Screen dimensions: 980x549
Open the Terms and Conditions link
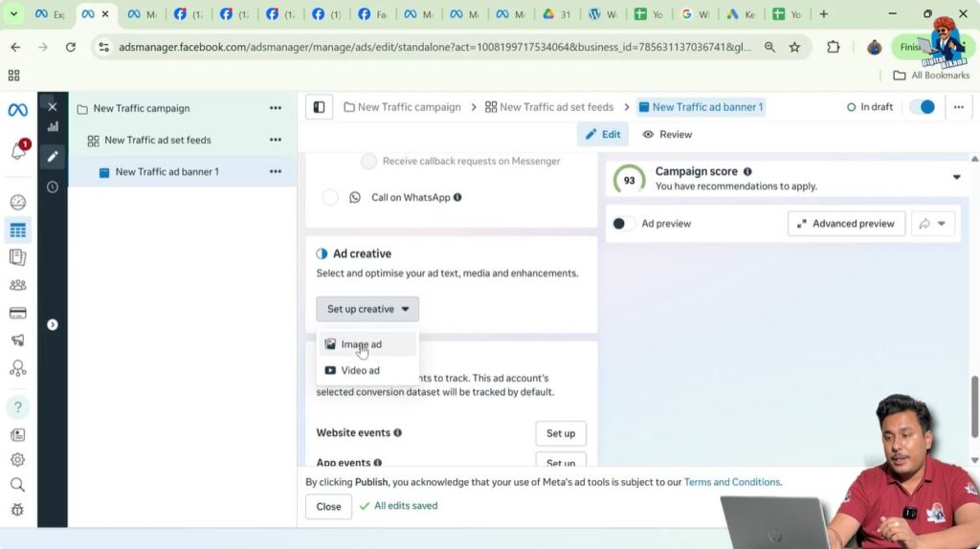click(731, 482)
